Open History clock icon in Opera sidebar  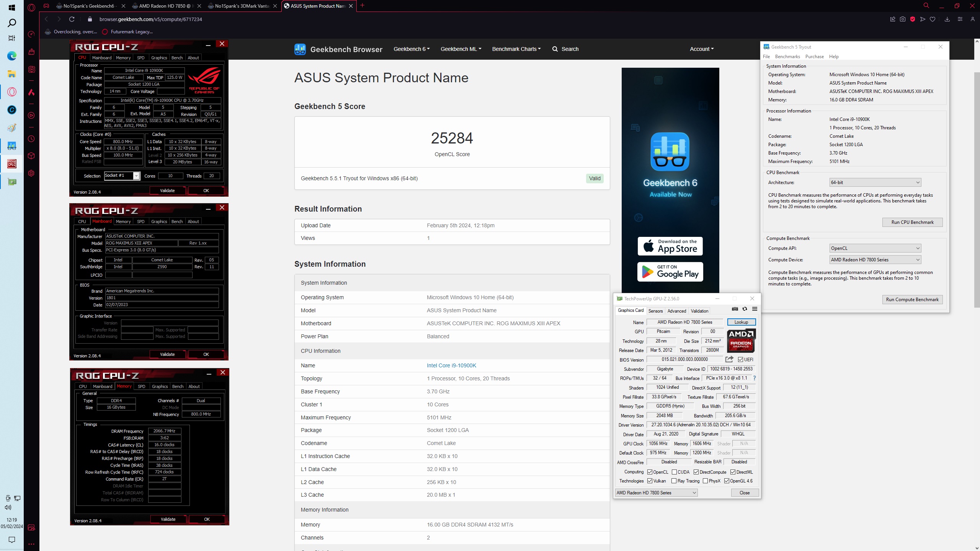coord(31,139)
